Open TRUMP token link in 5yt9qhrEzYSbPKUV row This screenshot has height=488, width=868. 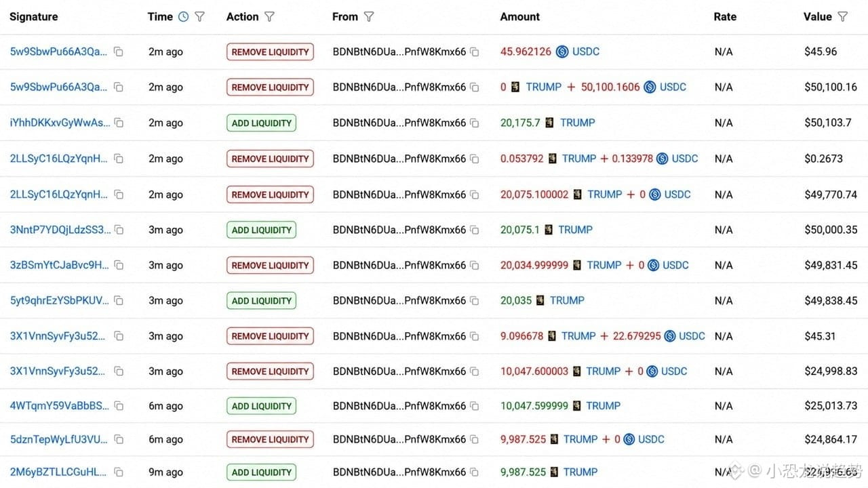click(x=567, y=300)
